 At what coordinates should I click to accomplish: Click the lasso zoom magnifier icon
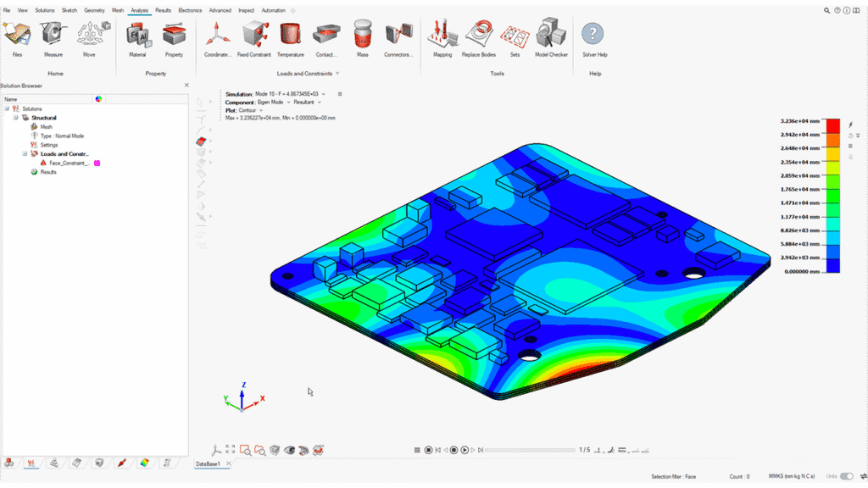pos(259,451)
